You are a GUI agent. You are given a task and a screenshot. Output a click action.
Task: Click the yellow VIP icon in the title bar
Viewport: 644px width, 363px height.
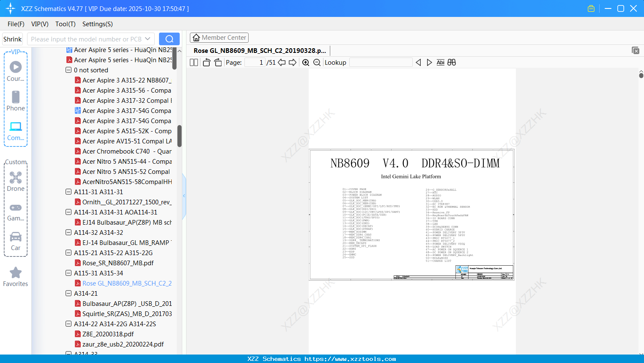tap(591, 8)
